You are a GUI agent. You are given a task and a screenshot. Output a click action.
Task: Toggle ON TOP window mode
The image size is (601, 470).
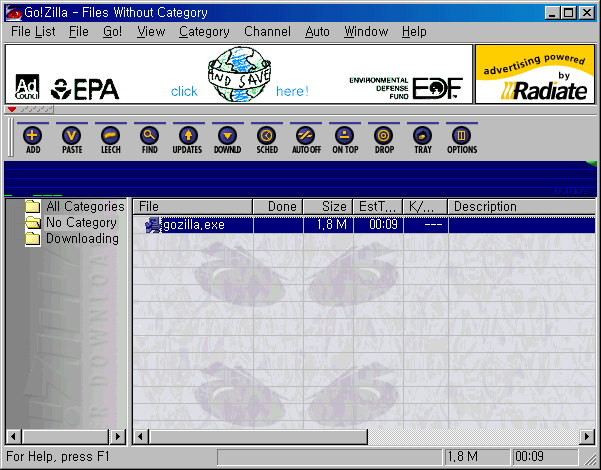point(345,136)
